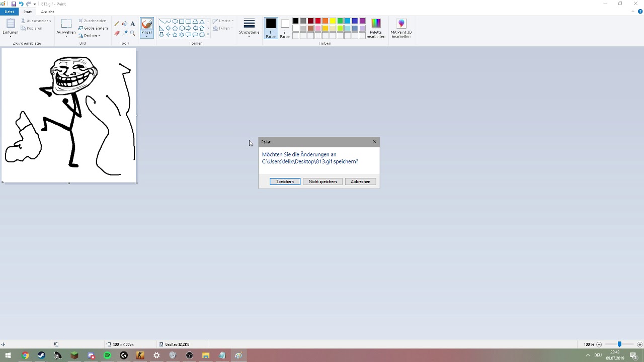Image resolution: width=644 pixels, height=362 pixels.
Task: Expand the shapes gallery more arrow
Action: tap(208, 35)
